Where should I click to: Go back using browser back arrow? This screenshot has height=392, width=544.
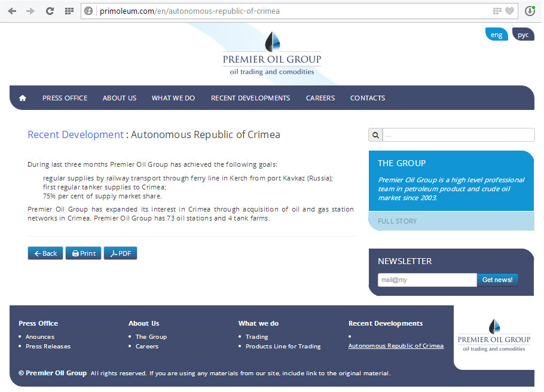pyautogui.click(x=12, y=11)
